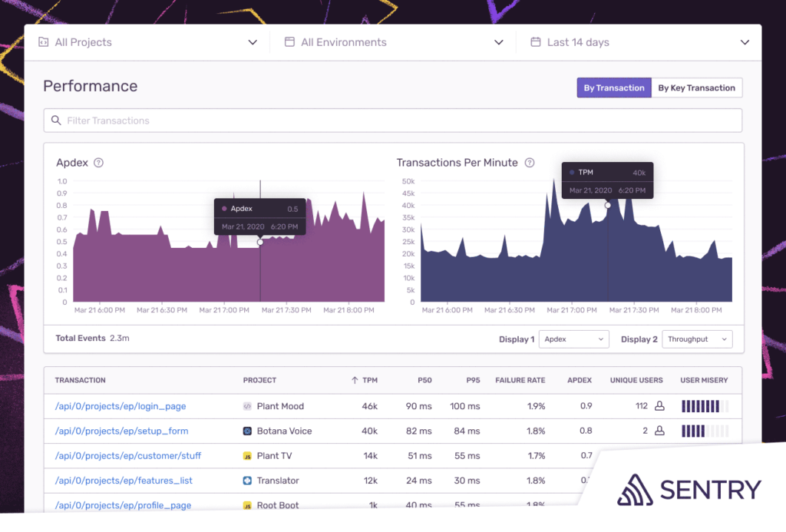Click Plant Mood's user misery bar
Viewport: 786px width, 532px height.
pos(705,407)
